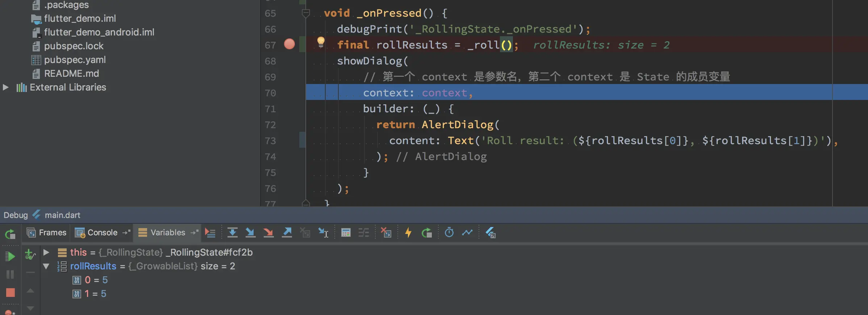Click 'builder: (_) {' on line 71
The height and width of the screenshot is (315, 868).
(x=408, y=109)
